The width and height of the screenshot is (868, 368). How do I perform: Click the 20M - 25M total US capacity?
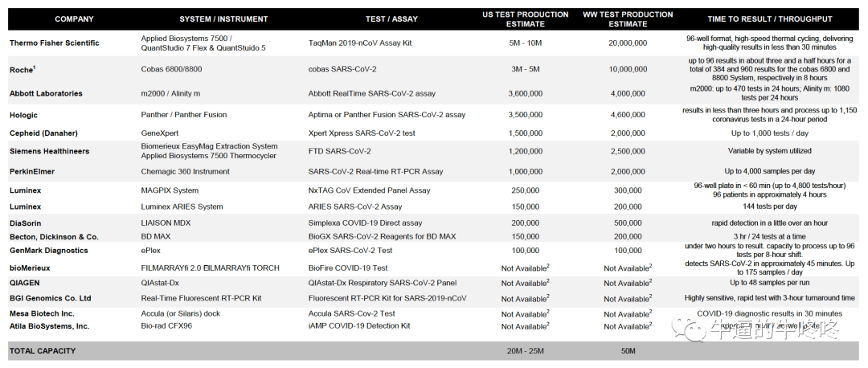click(x=525, y=351)
